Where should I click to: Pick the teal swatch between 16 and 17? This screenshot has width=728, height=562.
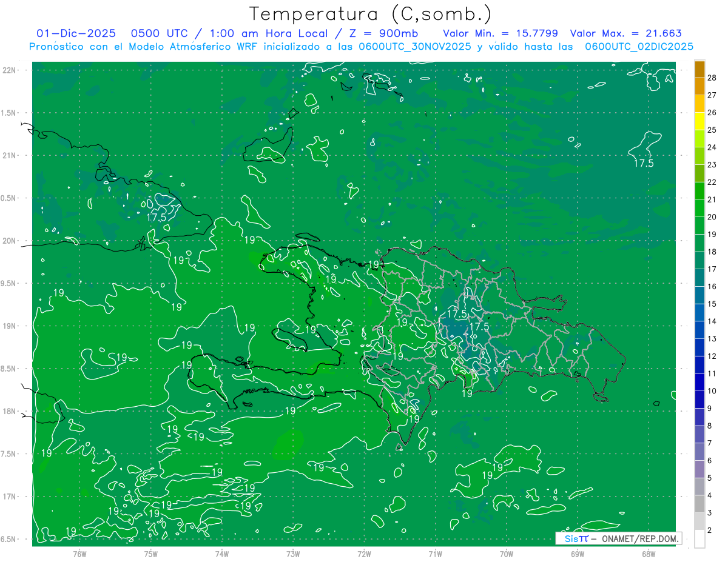point(700,278)
